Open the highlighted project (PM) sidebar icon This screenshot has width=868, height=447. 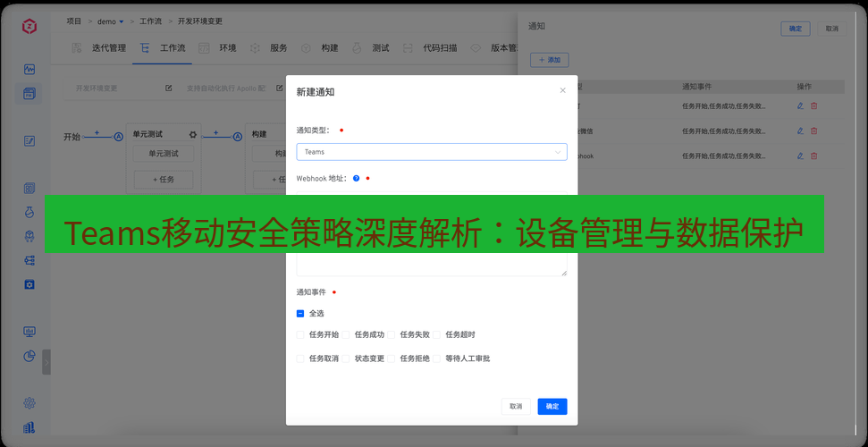29,94
